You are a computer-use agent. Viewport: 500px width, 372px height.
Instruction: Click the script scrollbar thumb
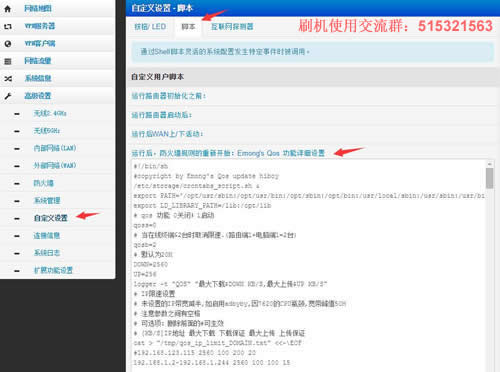(489, 178)
